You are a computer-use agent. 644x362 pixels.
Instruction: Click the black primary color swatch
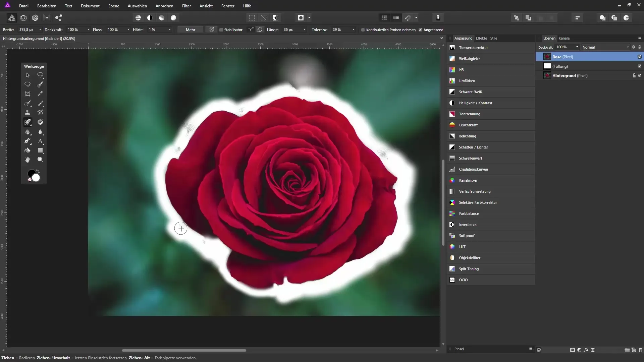click(x=31, y=173)
